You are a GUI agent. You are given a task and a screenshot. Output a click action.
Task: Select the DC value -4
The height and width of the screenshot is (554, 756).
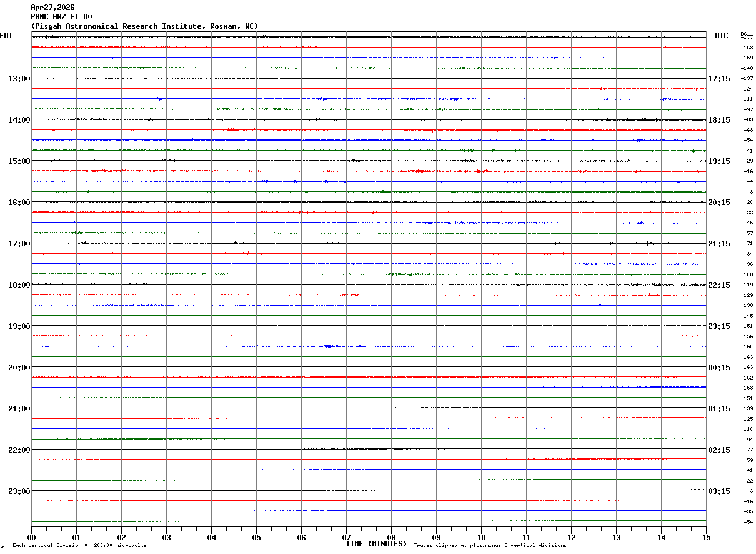pos(749,182)
